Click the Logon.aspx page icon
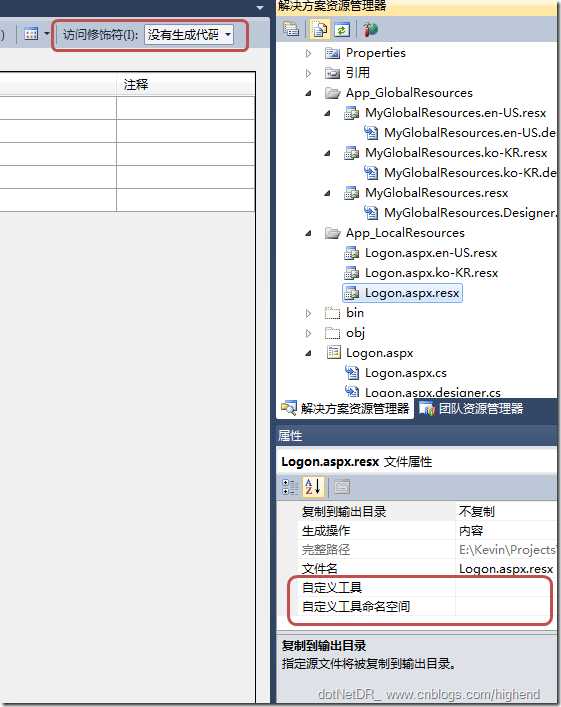 tap(333, 353)
